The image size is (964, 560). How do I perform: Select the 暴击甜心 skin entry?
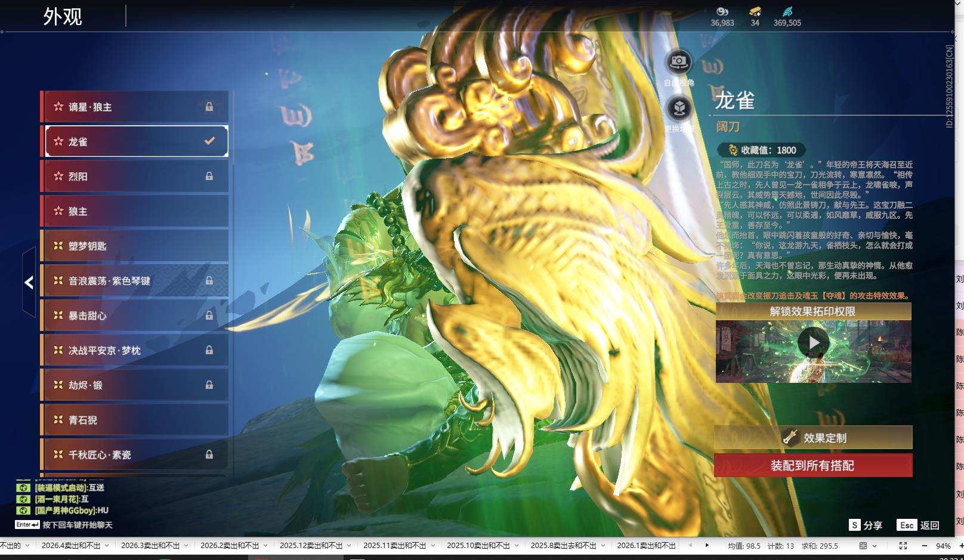[135, 315]
